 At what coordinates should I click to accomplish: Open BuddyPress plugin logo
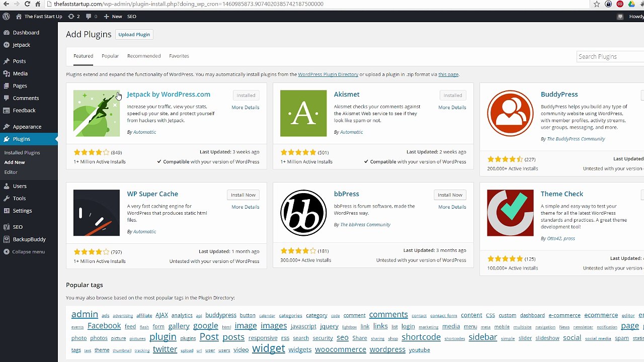510,113
